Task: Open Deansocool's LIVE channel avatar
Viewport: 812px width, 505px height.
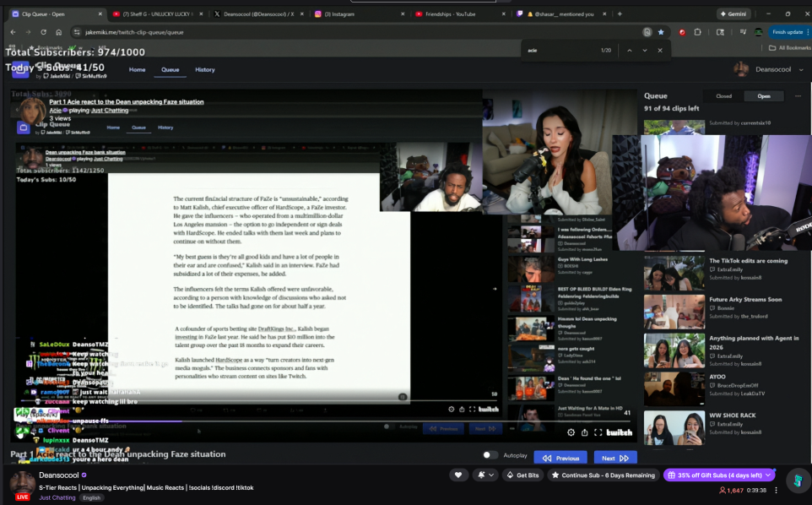Action: tap(22, 483)
